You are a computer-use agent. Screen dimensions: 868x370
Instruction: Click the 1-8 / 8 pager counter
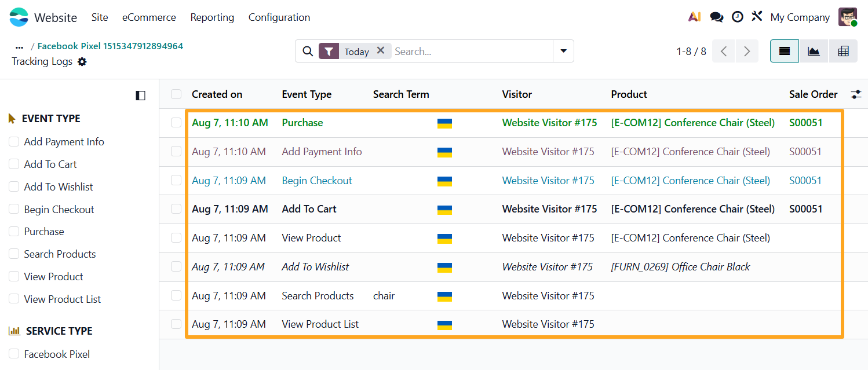[x=691, y=52]
